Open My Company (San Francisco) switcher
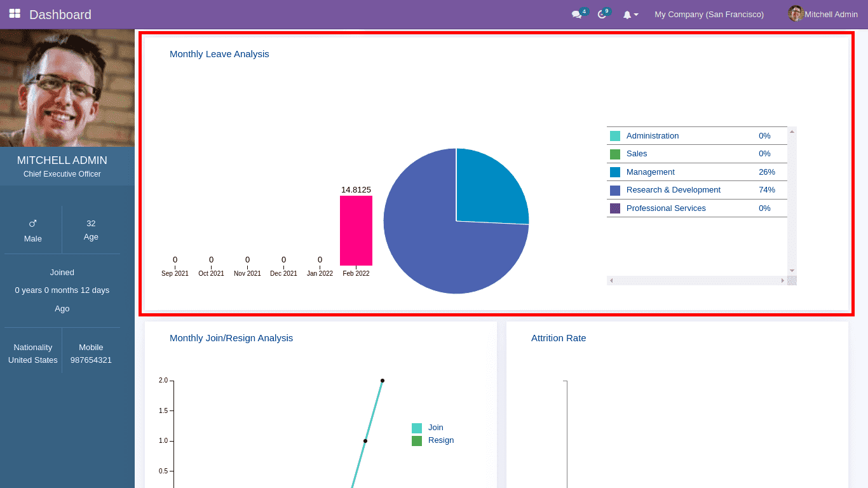 pyautogui.click(x=709, y=14)
